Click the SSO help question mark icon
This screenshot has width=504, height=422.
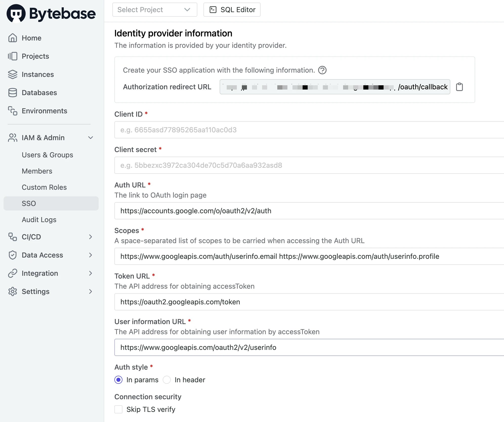pos(322,70)
